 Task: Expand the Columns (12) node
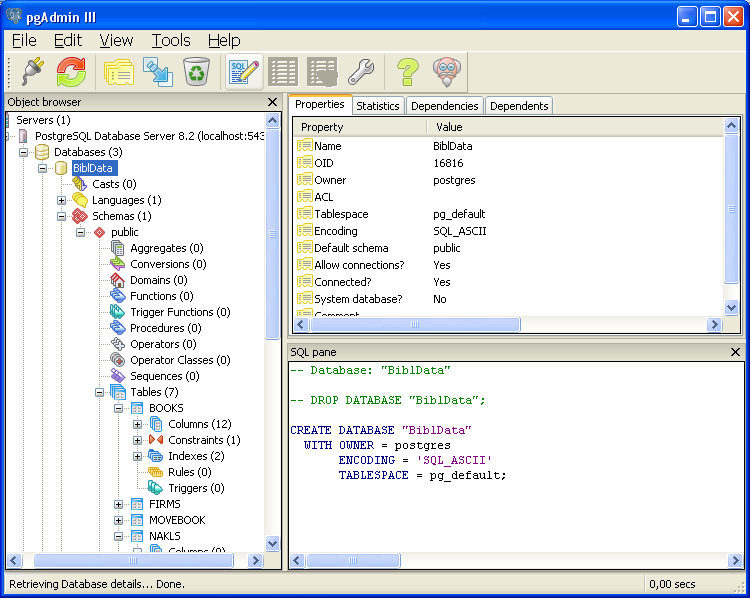(x=138, y=424)
